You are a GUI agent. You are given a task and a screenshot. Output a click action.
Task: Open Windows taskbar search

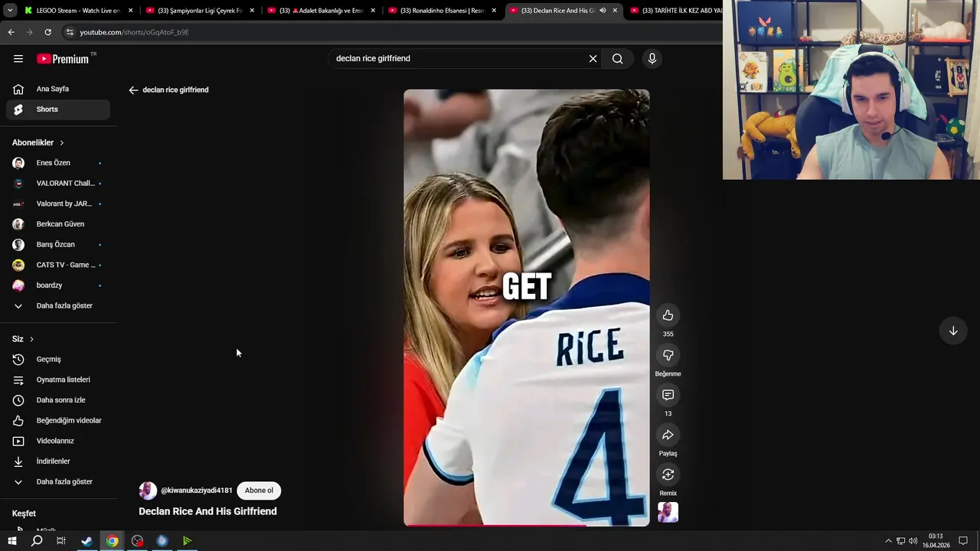pos(37,541)
